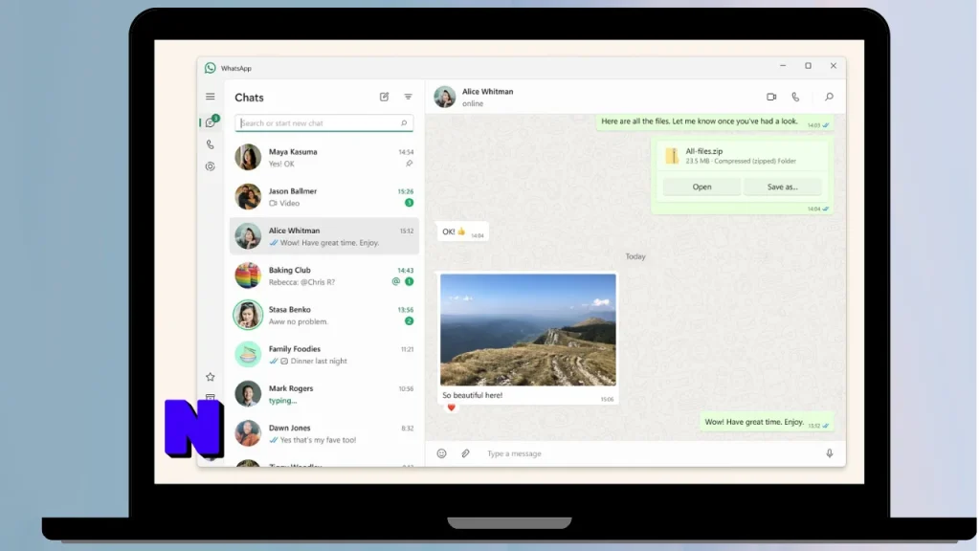Click the Chats heading
This screenshot has width=980, height=551.
pos(249,98)
